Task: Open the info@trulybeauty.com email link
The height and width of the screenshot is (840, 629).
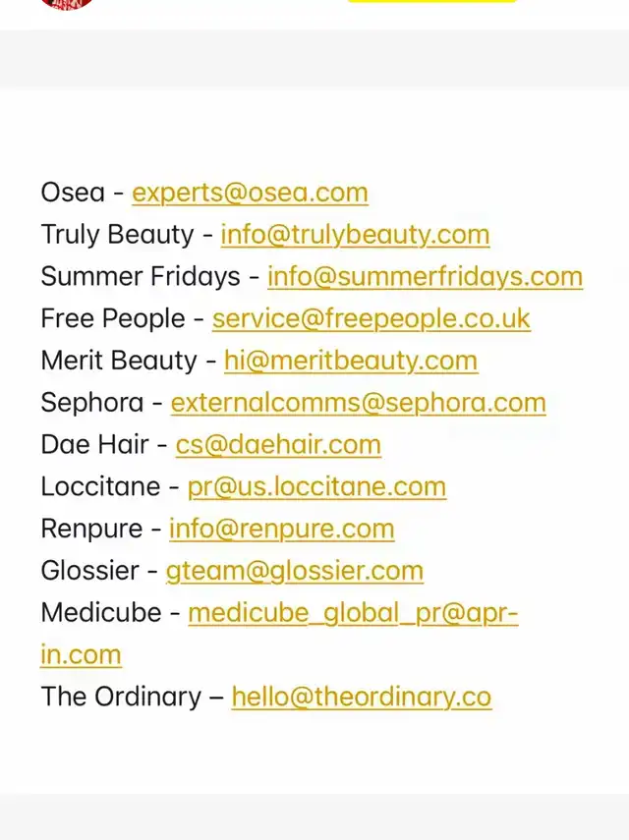Action: pos(355,235)
